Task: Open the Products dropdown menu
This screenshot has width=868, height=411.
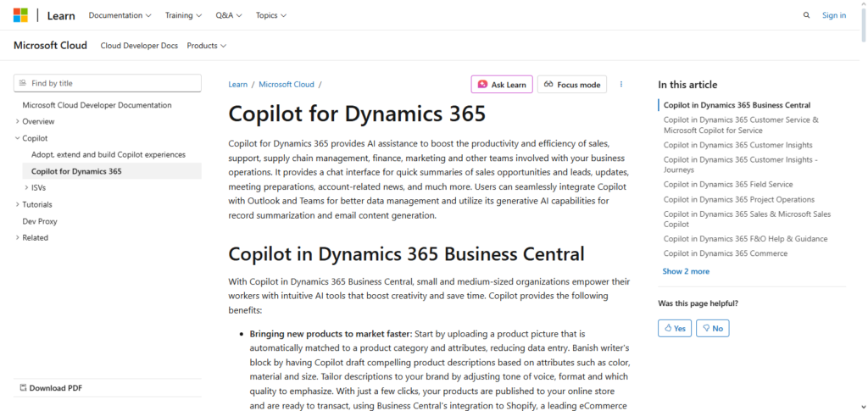Action: [207, 46]
